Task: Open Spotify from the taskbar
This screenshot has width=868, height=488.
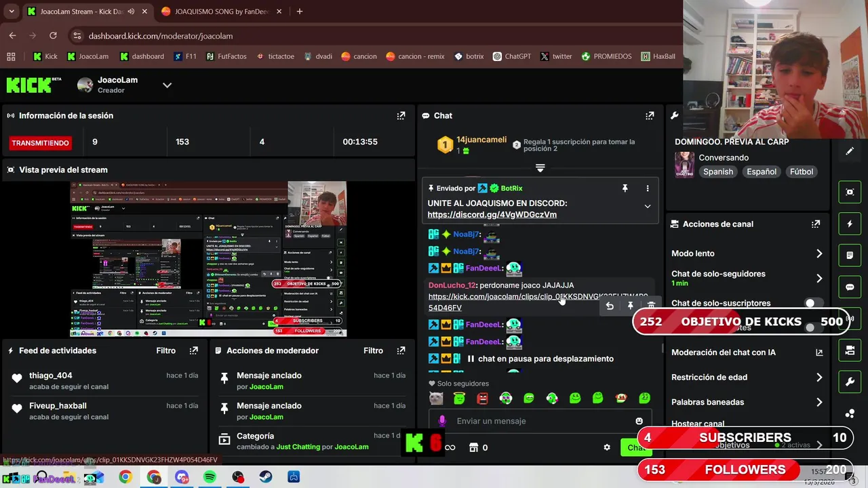Action: click(x=210, y=477)
